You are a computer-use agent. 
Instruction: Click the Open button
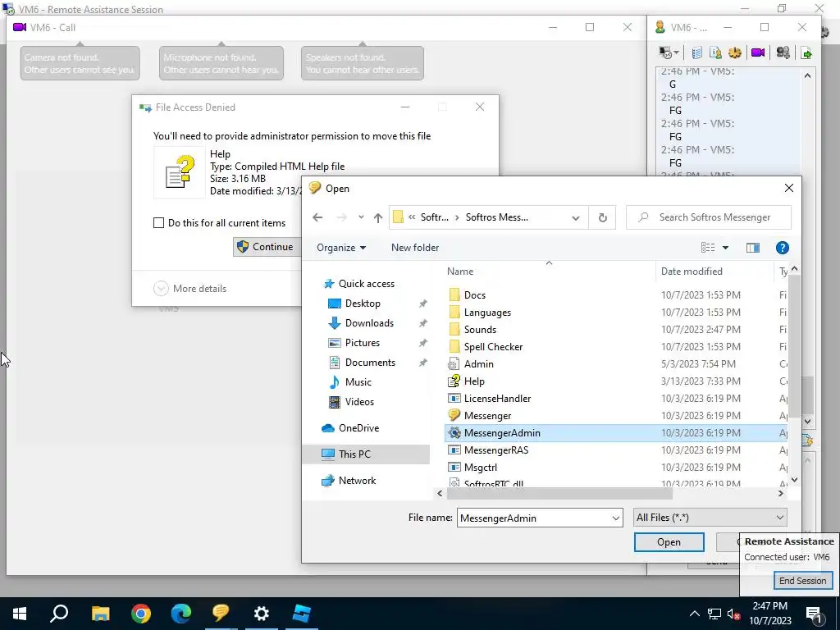tap(669, 542)
